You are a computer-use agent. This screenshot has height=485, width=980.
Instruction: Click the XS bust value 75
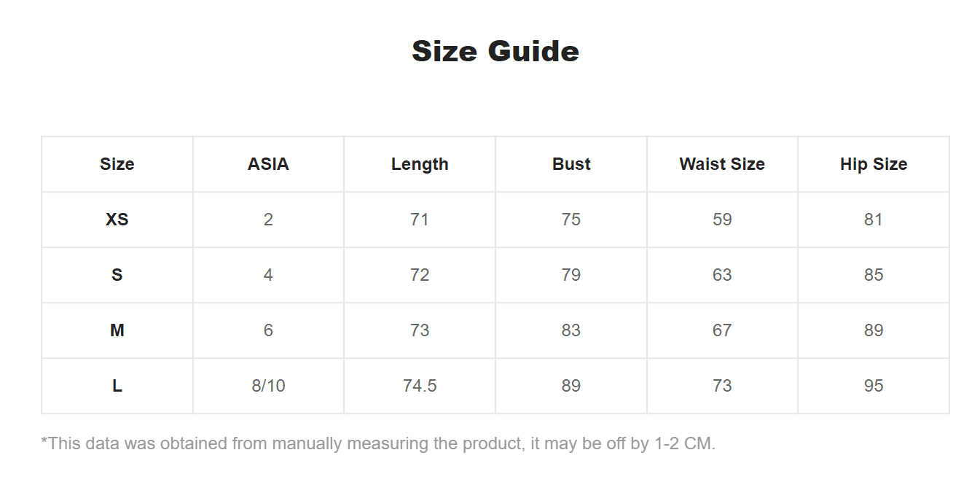click(571, 220)
